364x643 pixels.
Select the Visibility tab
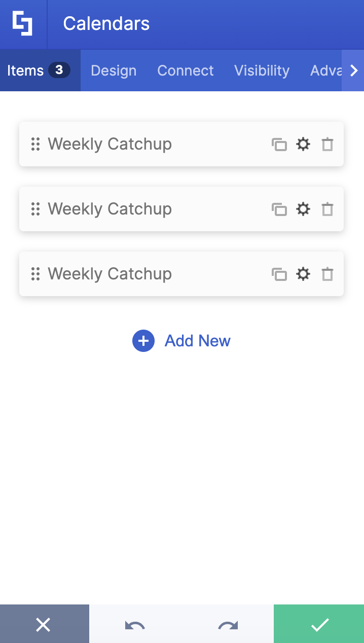262,70
